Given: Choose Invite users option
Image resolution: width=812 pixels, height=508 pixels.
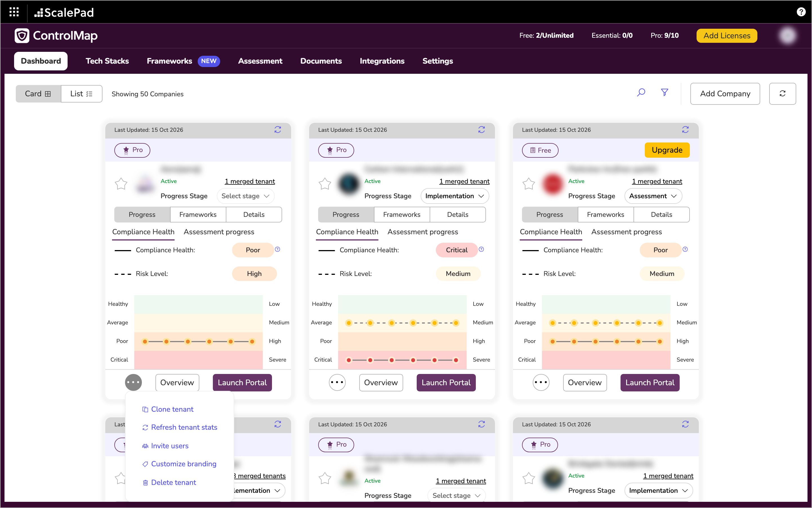Looking at the screenshot, I should coord(165,446).
